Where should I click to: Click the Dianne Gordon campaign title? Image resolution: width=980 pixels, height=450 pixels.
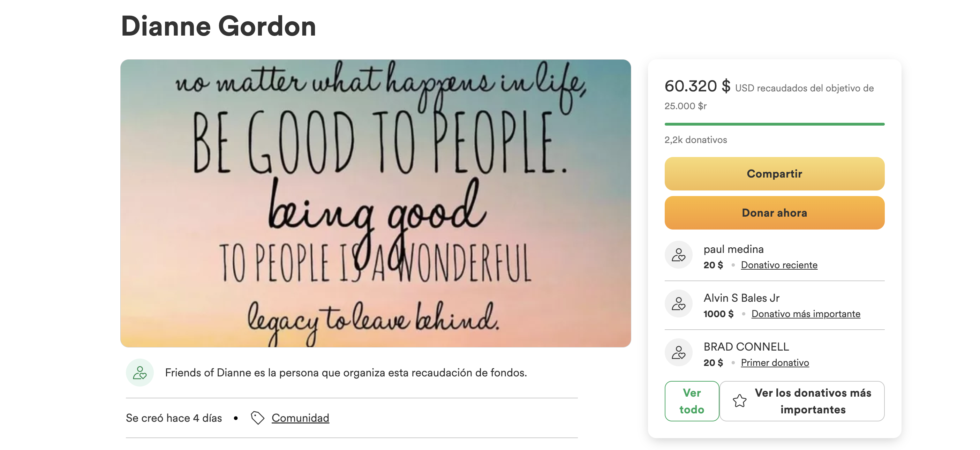(218, 26)
